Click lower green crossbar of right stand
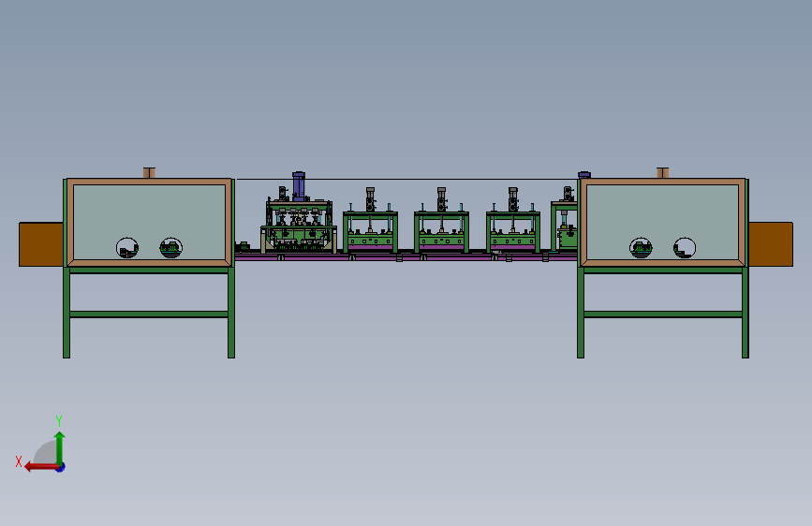Image resolution: width=812 pixels, height=526 pixels. [663, 314]
